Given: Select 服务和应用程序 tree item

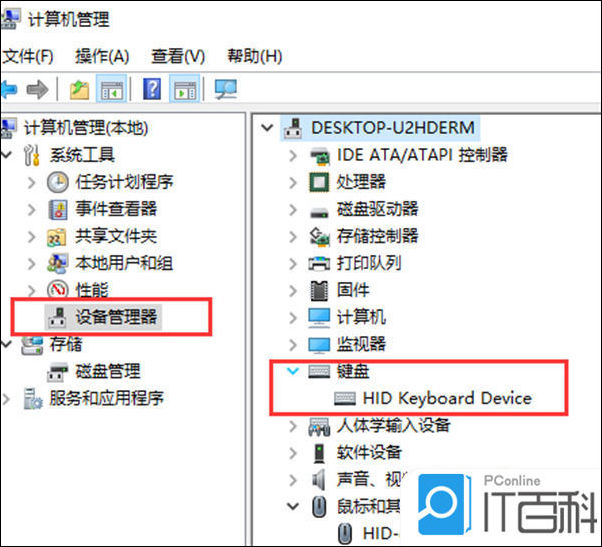Looking at the screenshot, I should (106, 398).
